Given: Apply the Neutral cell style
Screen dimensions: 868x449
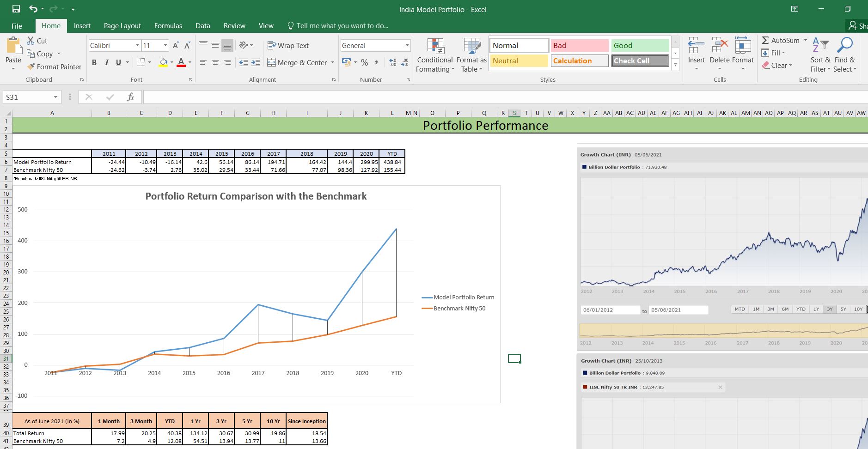Looking at the screenshot, I should tap(519, 61).
